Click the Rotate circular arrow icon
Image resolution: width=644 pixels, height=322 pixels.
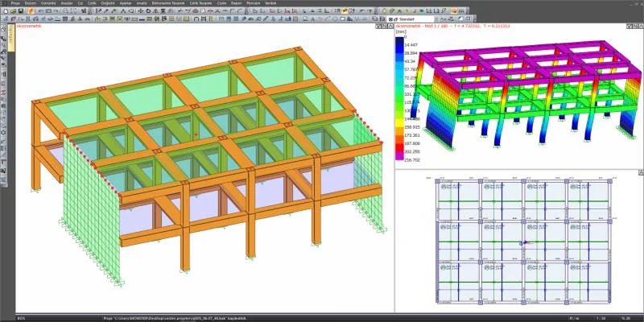[148, 10]
